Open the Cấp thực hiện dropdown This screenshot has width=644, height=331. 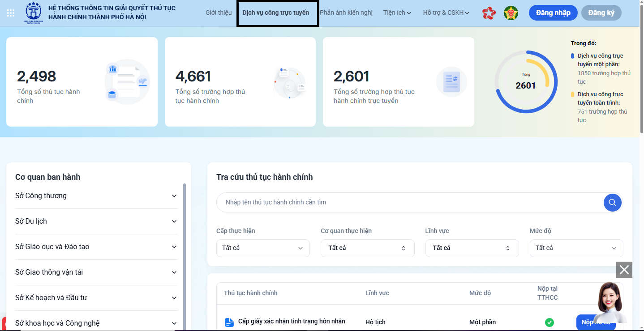(x=263, y=248)
